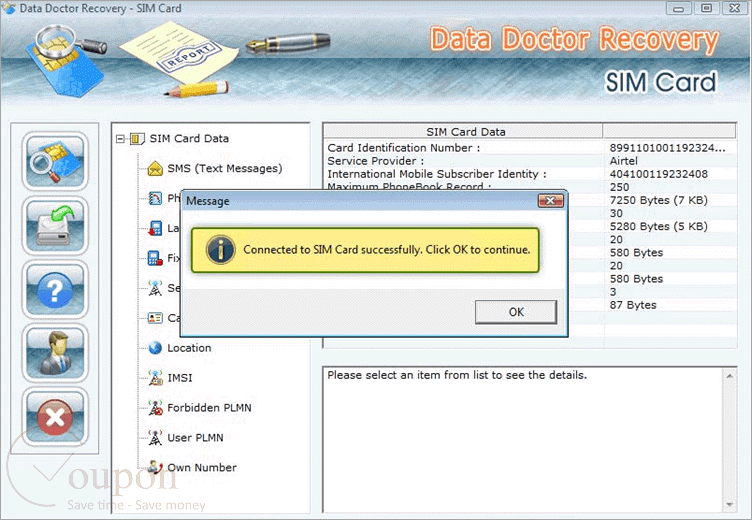
Task: Click the last dialed numbers phone icon
Action: [155, 228]
